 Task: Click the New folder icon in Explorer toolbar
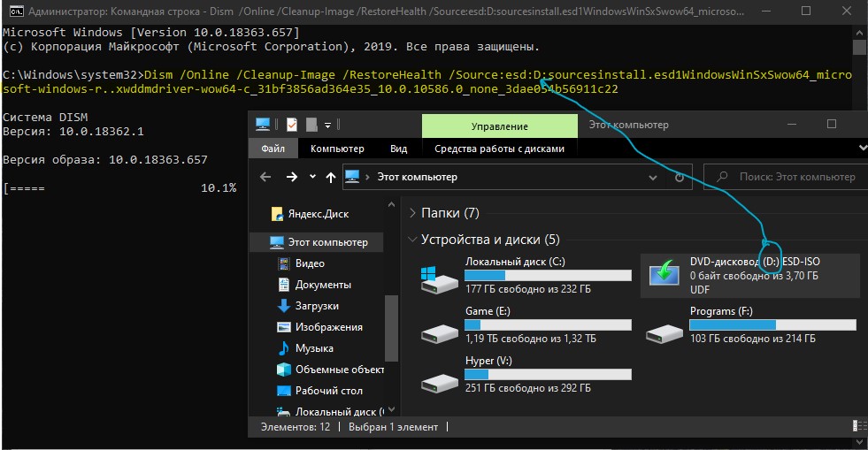[311, 125]
